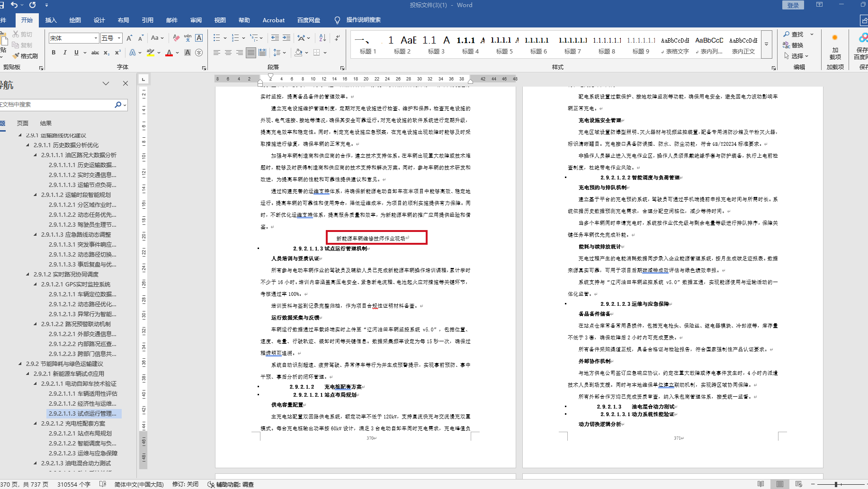
Task: Switch navigation to 页面 tab
Action: tap(23, 123)
